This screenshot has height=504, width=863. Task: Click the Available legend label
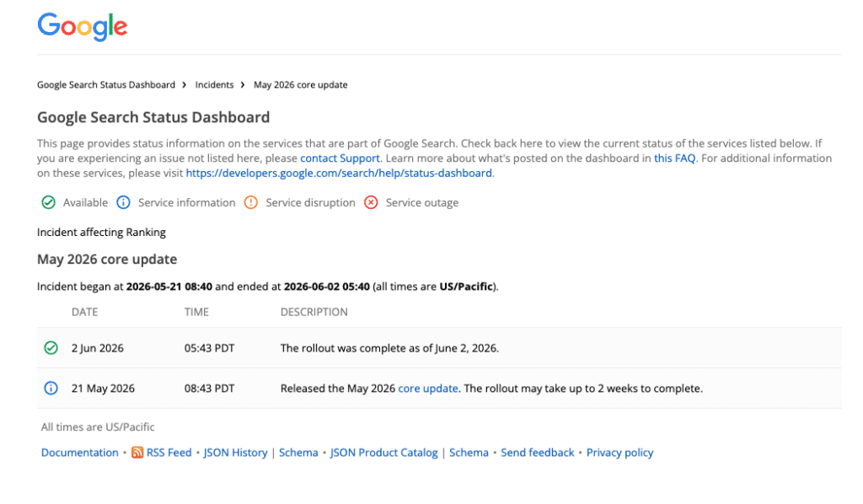tap(85, 202)
